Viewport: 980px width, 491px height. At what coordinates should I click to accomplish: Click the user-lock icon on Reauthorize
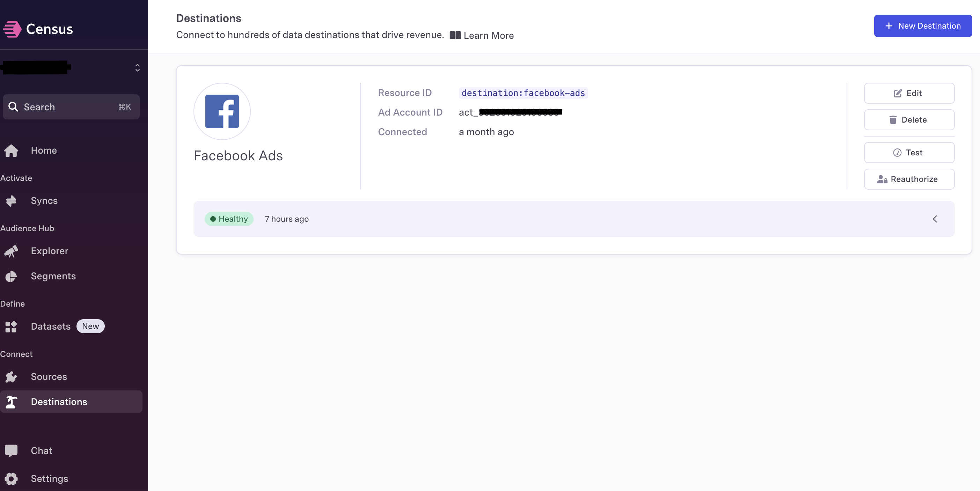pos(882,179)
